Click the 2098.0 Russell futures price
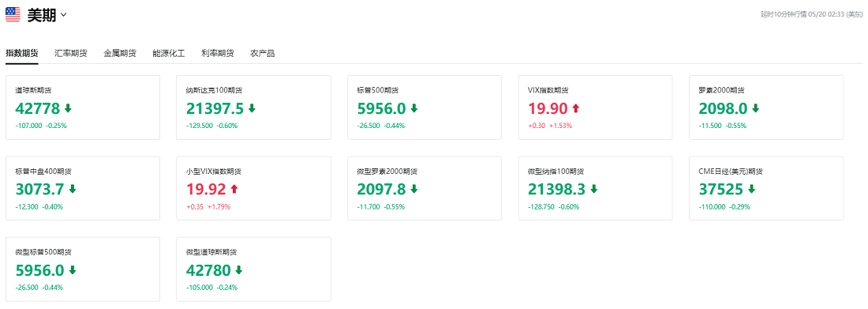The image size is (868, 309). 724,108
